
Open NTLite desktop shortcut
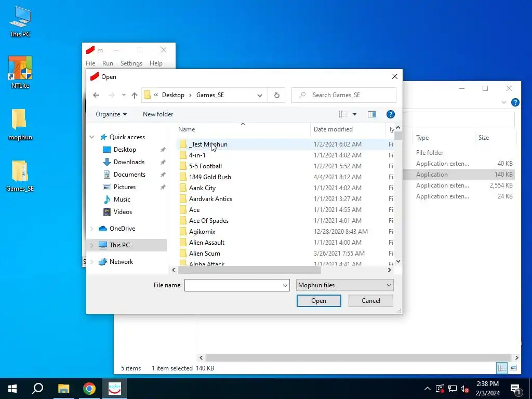[x=20, y=72]
